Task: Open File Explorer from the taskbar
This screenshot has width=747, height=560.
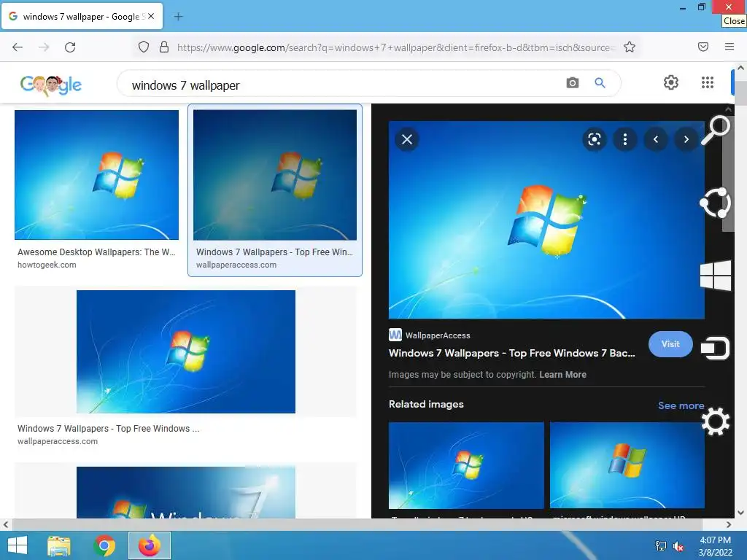Action: coord(59,545)
